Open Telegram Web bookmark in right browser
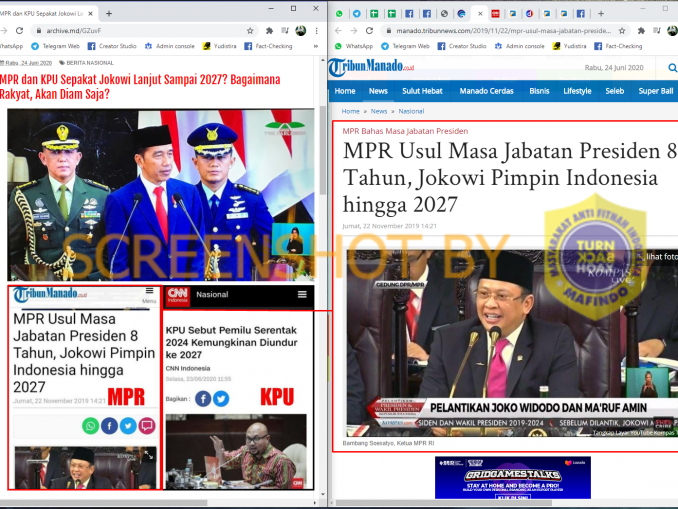Viewport: 678px width, 509px height. point(405,46)
